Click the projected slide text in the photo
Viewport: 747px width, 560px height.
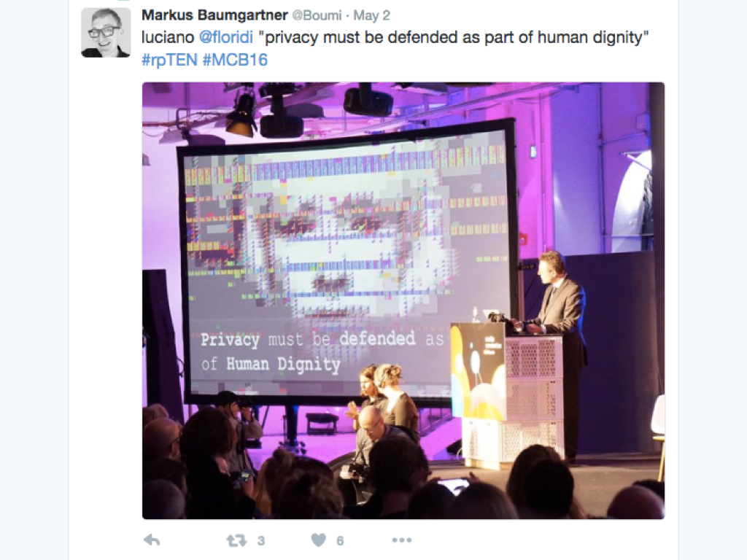(322, 351)
